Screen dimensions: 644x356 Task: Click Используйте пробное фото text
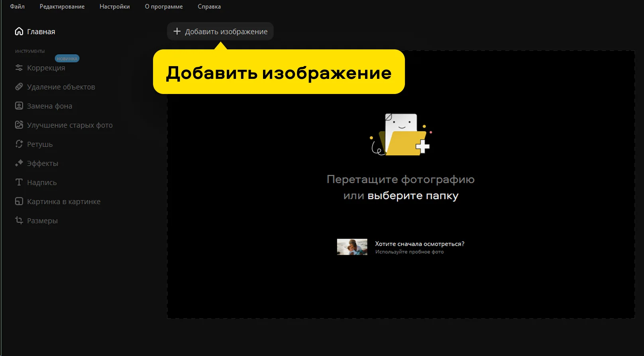coord(409,252)
